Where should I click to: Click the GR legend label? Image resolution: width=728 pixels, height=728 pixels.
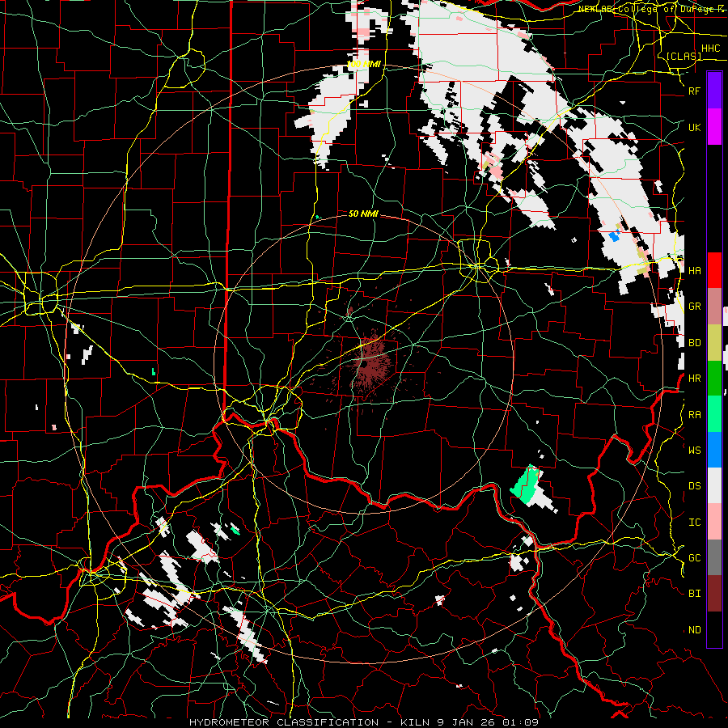[x=694, y=307]
